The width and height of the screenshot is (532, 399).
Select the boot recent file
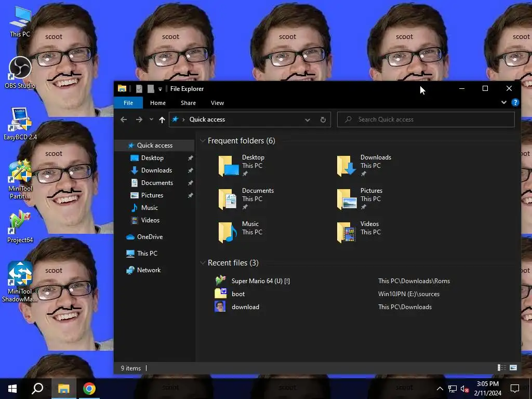(238, 294)
